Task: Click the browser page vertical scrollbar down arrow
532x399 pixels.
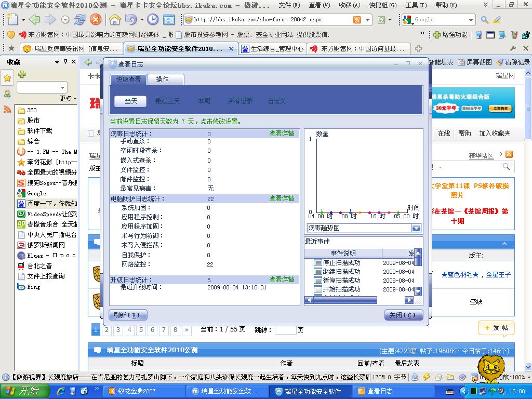Action: [x=528, y=367]
